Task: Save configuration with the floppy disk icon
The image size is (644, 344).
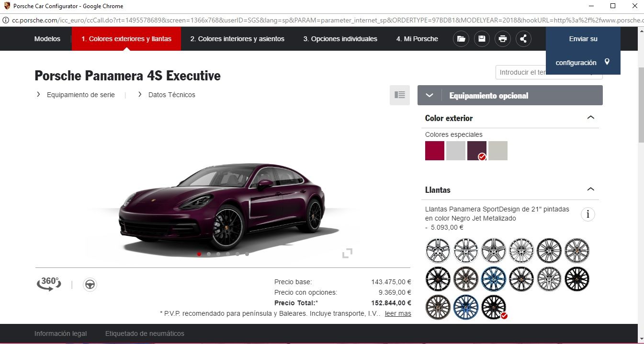Action: coord(482,39)
